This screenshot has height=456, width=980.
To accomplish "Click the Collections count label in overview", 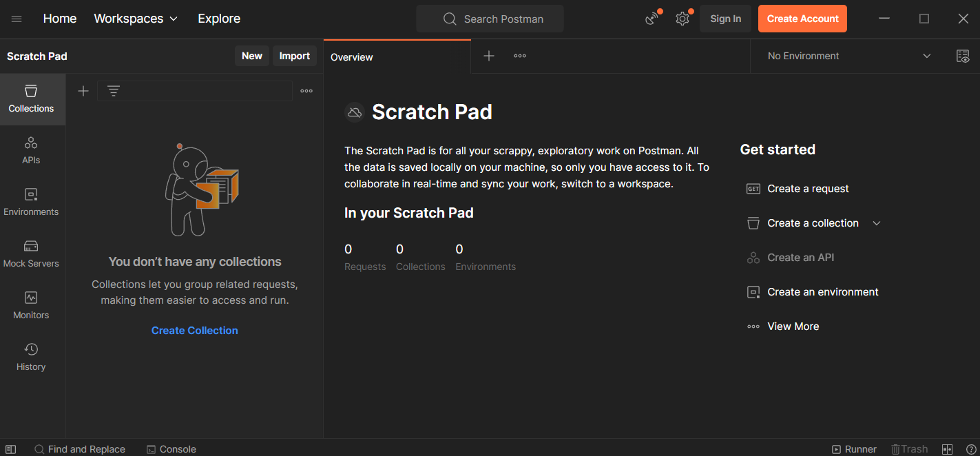I will pyautogui.click(x=421, y=267).
